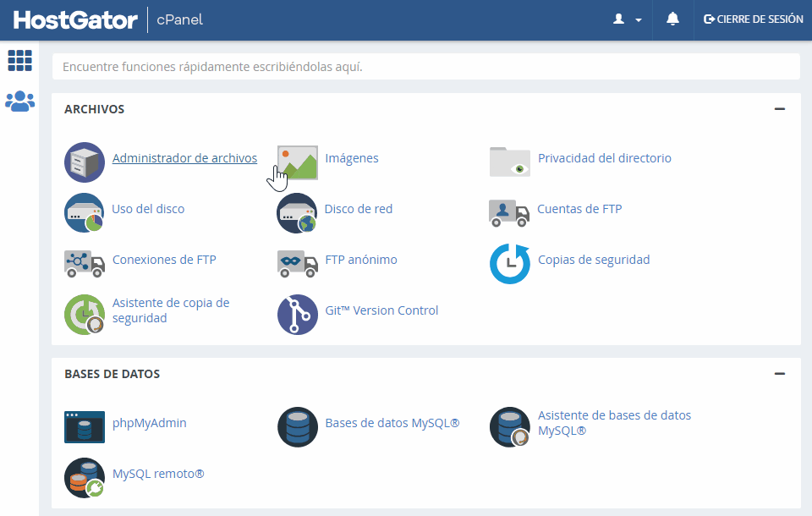Click the Asistente de bases de datos MySQL icon
The image size is (812, 516).
click(x=510, y=427)
